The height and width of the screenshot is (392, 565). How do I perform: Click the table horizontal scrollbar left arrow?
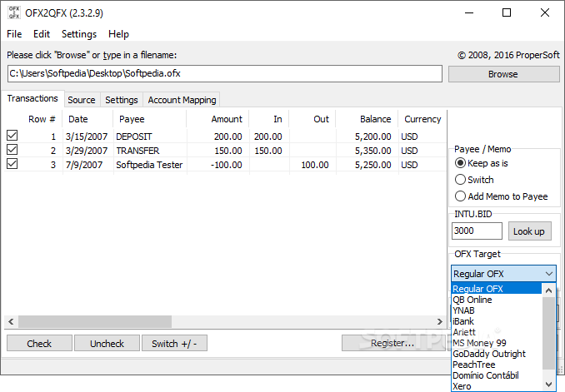click(x=11, y=321)
